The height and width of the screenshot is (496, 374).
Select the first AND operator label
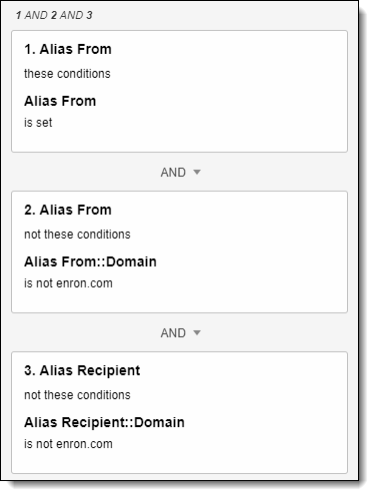click(173, 172)
